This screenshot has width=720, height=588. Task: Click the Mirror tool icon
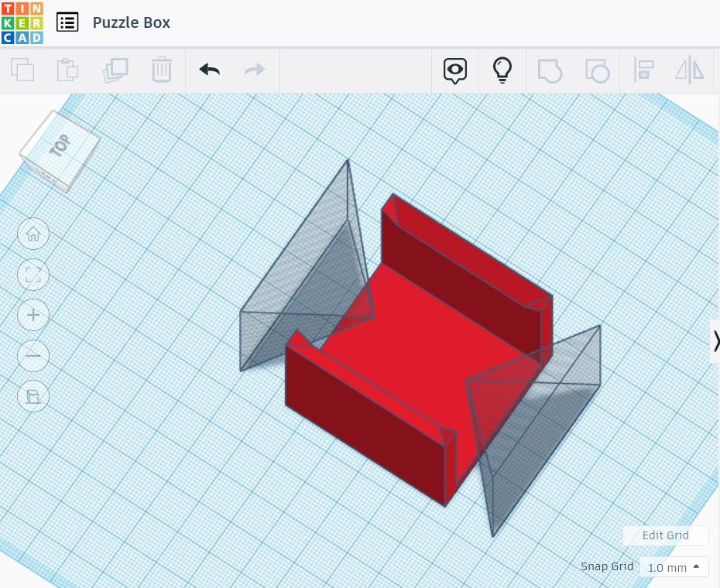[689, 70]
